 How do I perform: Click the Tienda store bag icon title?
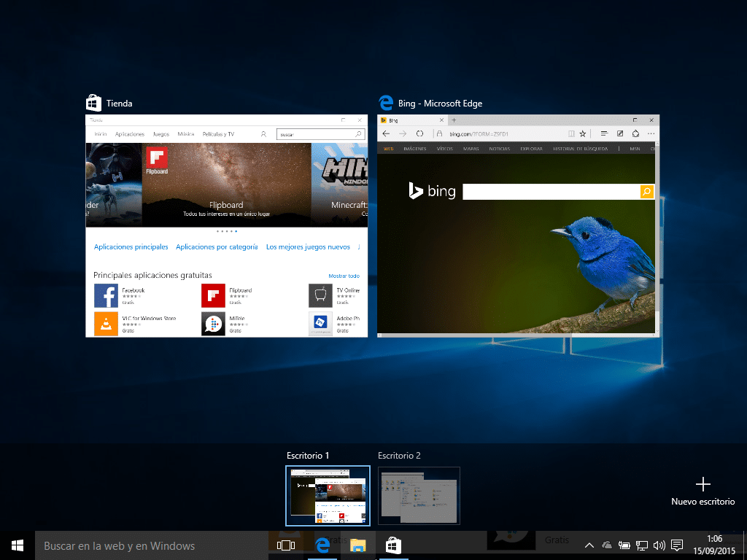click(93, 103)
